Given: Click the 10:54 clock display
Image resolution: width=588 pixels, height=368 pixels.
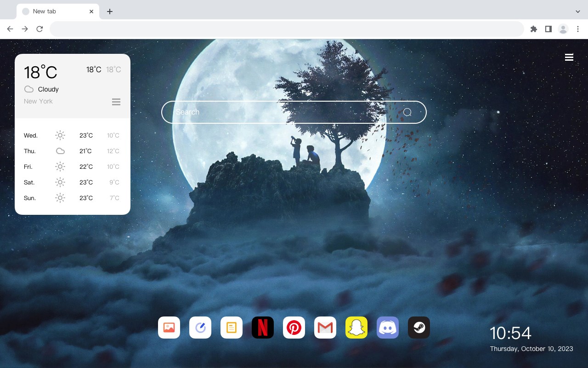Looking at the screenshot, I should coord(510,333).
